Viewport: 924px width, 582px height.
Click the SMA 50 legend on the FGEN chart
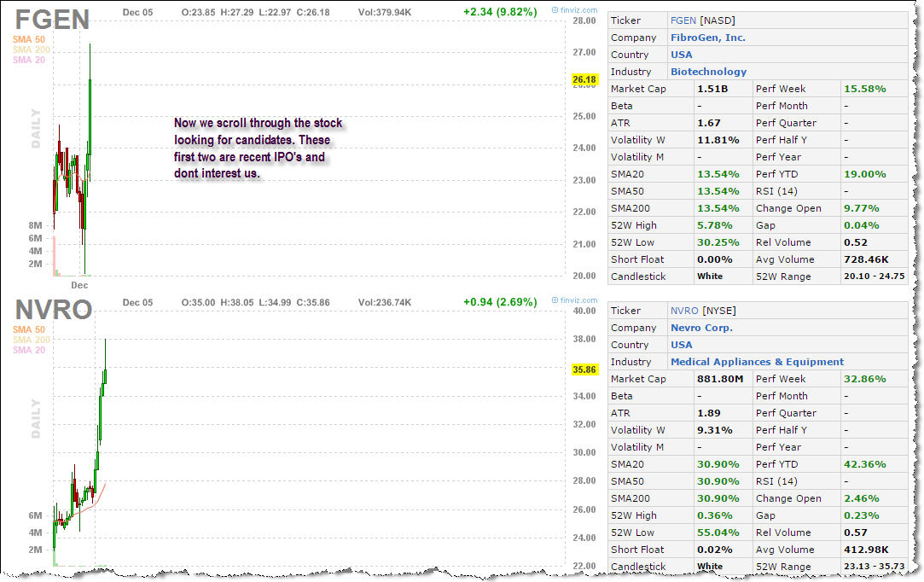tap(28, 39)
